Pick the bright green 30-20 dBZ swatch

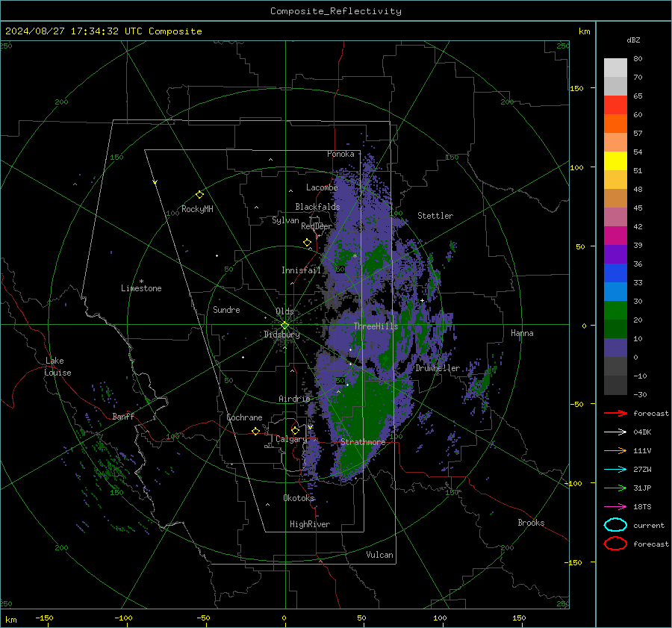[x=615, y=311]
